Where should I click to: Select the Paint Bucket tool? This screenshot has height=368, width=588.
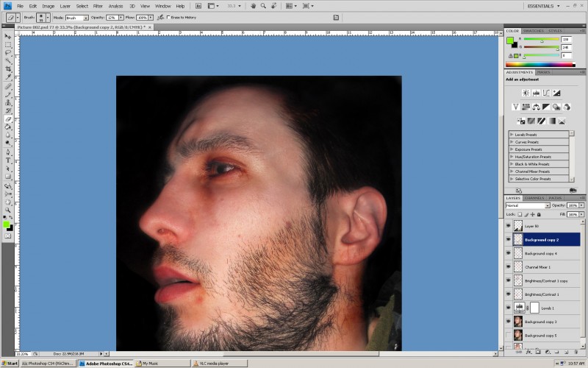pos(8,127)
